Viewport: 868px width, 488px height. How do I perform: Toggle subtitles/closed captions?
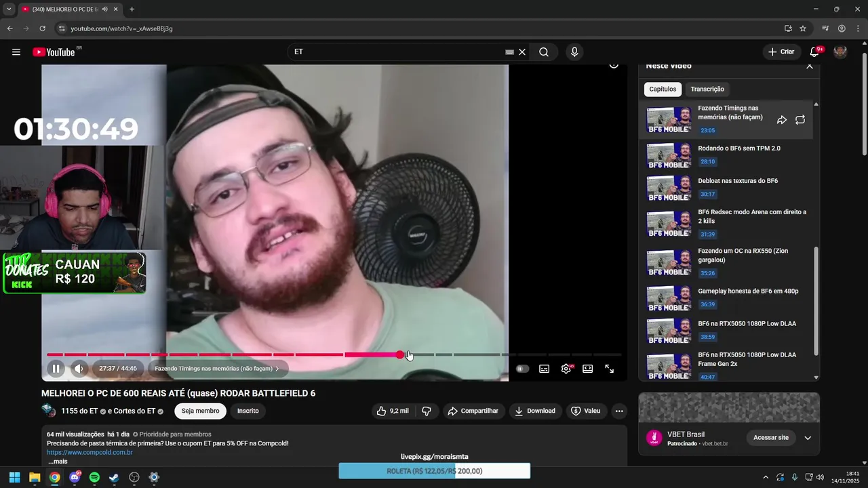(x=544, y=369)
